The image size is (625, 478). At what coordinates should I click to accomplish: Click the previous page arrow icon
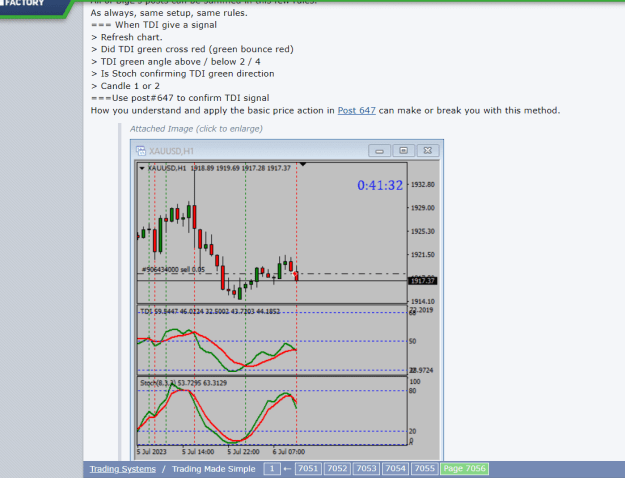pos(287,469)
